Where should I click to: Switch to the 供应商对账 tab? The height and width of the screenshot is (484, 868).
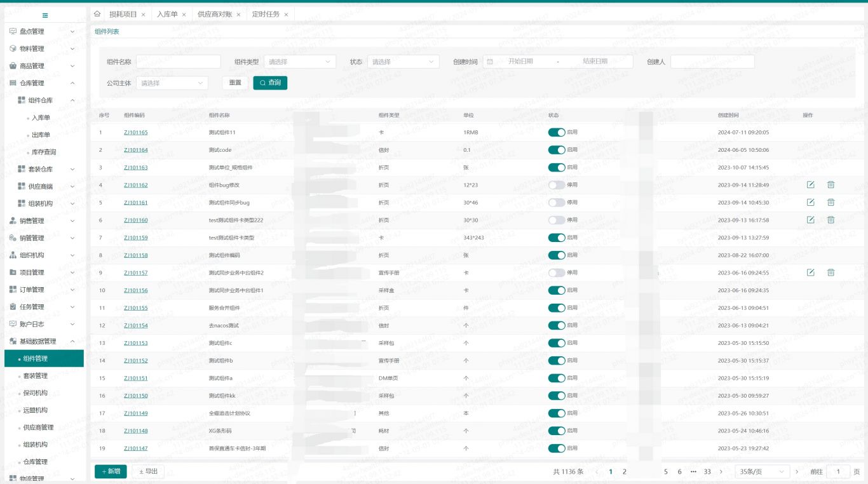pyautogui.click(x=215, y=14)
